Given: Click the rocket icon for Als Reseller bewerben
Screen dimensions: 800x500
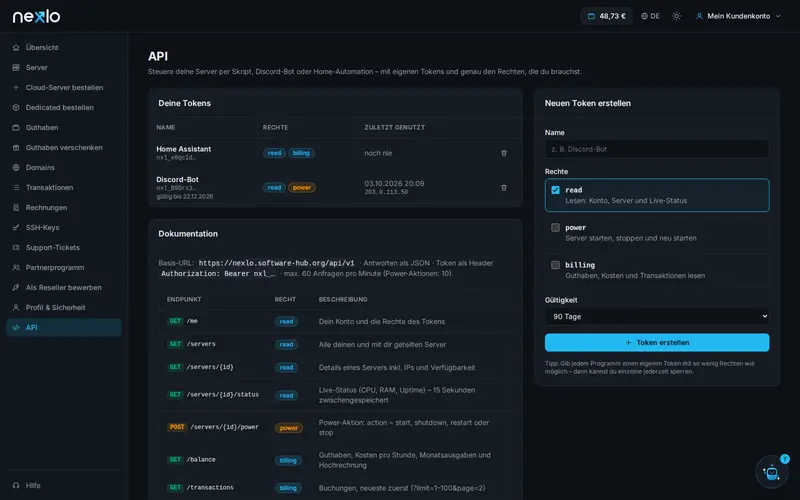Looking at the screenshot, I should [16, 287].
